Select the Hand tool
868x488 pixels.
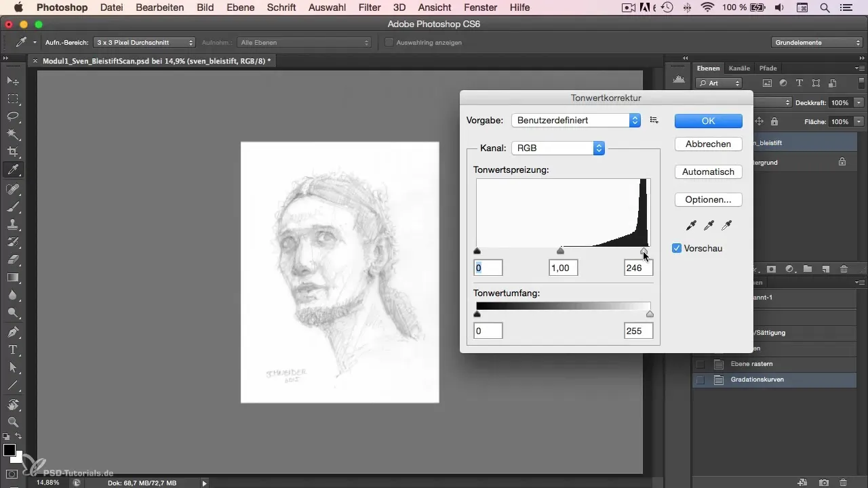[12, 405]
